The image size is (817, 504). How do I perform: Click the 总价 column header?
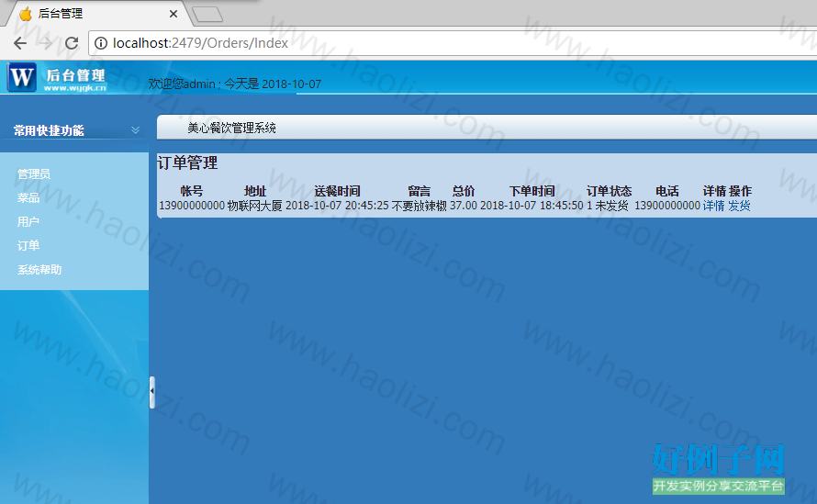(x=464, y=191)
